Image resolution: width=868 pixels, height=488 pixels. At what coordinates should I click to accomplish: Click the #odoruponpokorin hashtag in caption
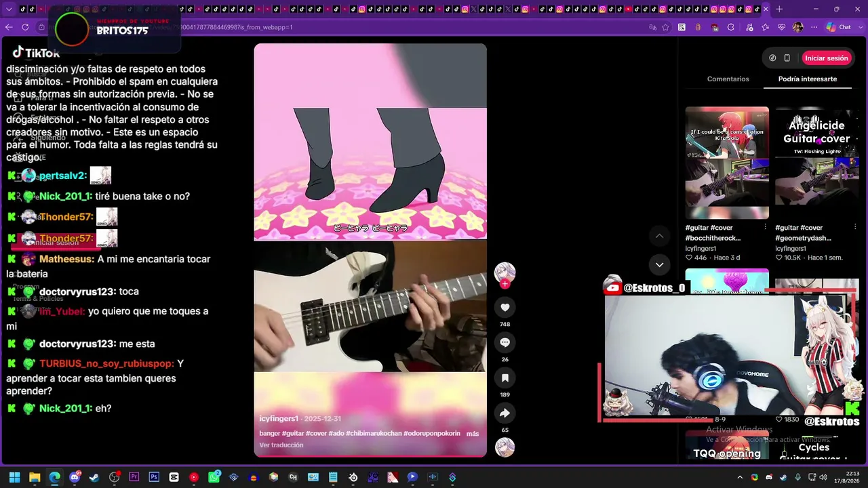click(432, 434)
